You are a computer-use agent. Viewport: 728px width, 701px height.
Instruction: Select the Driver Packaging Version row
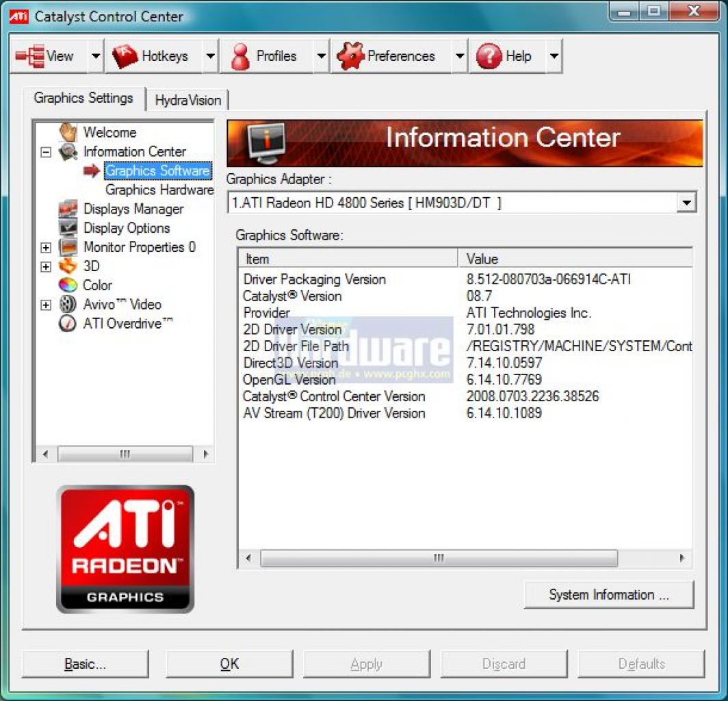pos(466,279)
